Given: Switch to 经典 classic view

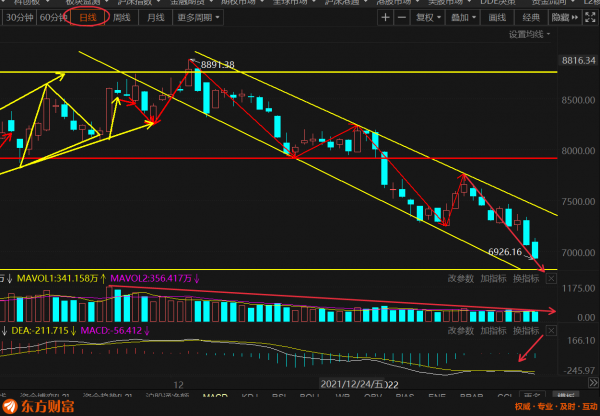Looking at the screenshot, I should point(531,18).
